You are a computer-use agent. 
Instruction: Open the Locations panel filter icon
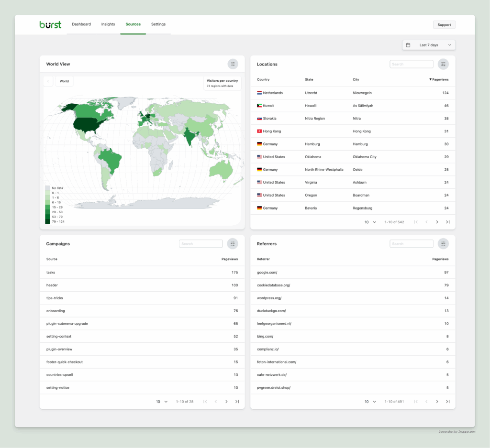[x=443, y=64]
